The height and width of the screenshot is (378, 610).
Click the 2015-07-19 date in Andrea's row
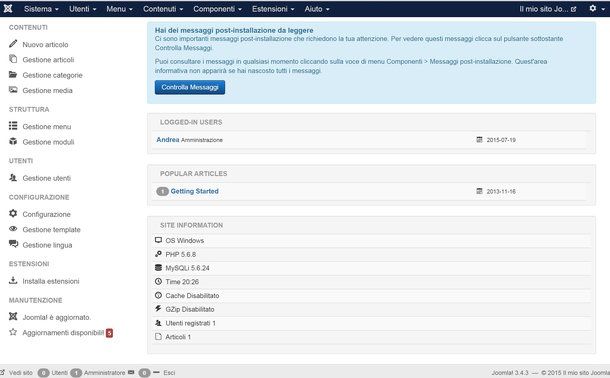click(501, 140)
